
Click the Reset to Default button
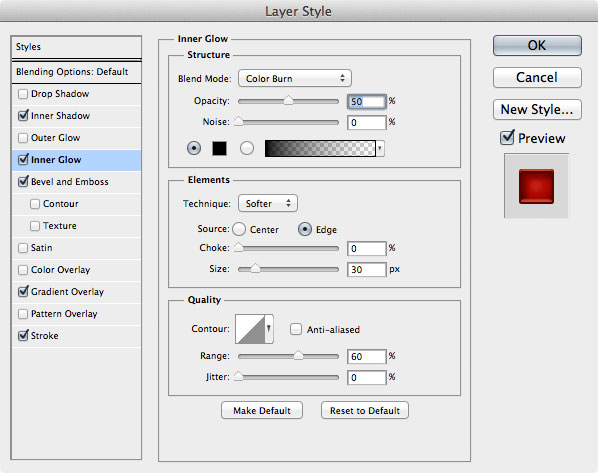click(x=365, y=410)
